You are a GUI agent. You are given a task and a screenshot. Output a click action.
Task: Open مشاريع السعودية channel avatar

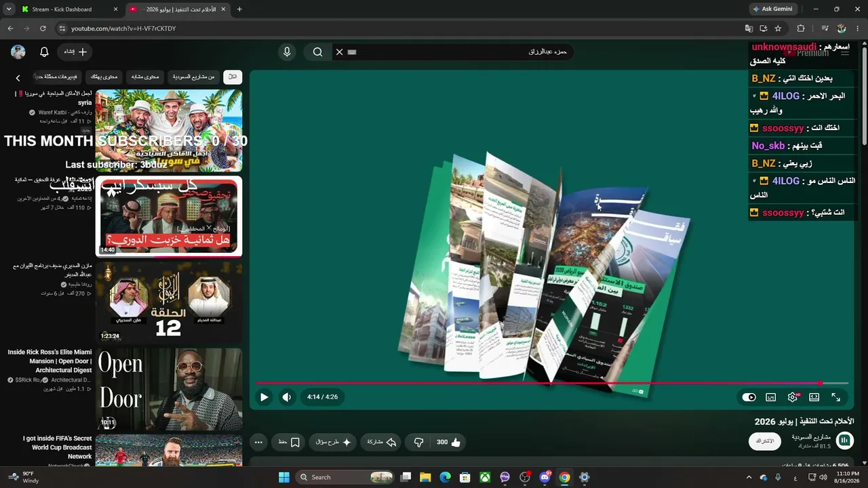tap(844, 441)
